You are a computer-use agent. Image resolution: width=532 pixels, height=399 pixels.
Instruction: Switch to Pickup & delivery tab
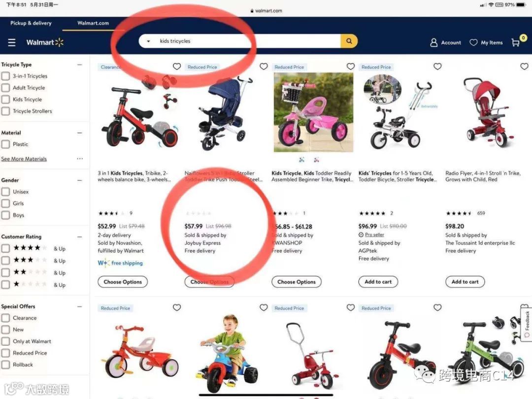[x=31, y=23]
